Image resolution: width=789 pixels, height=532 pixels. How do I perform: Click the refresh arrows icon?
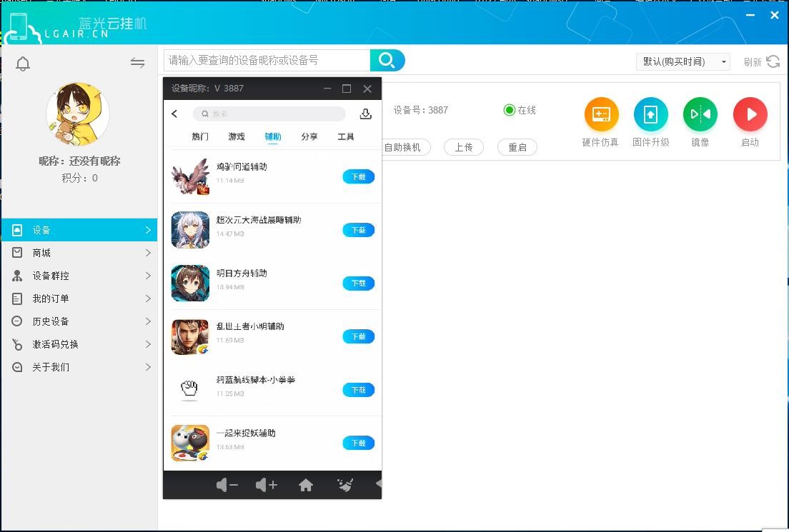(773, 61)
